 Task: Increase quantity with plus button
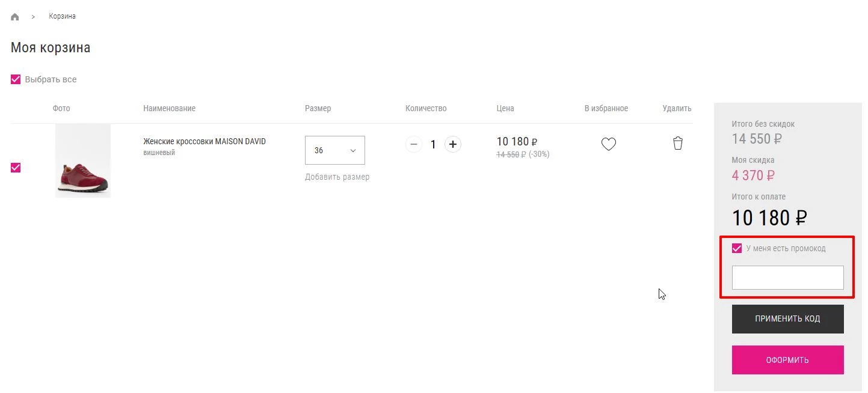click(x=453, y=144)
